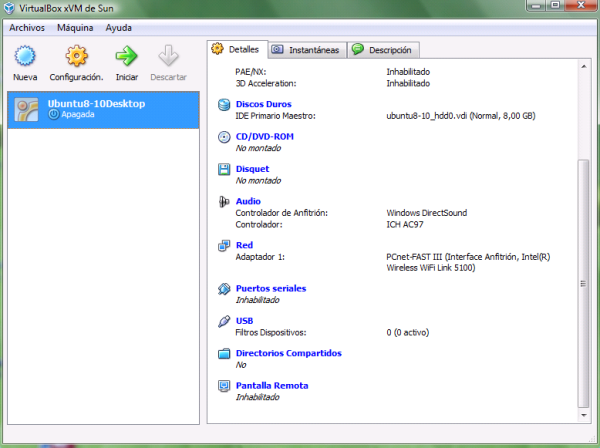Open the Archivos menu
The image size is (600, 448).
coord(29,28)
